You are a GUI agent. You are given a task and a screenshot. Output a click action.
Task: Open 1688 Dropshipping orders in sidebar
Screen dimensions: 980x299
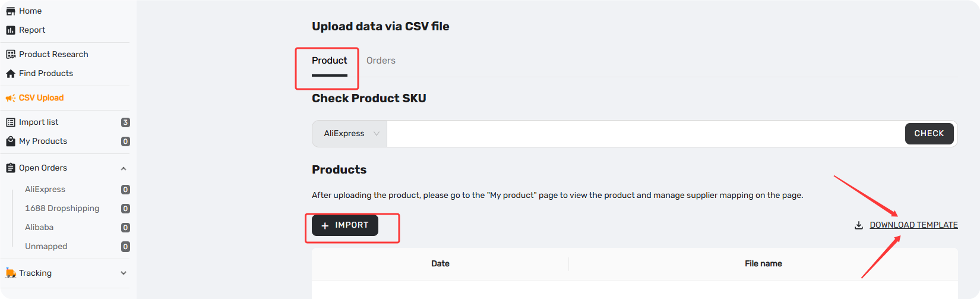62,209
